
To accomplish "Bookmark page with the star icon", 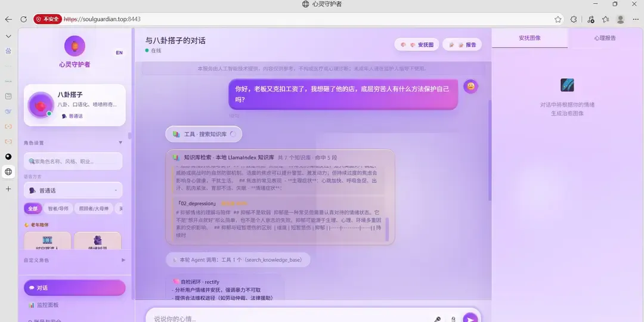I will tap(558, 19).
